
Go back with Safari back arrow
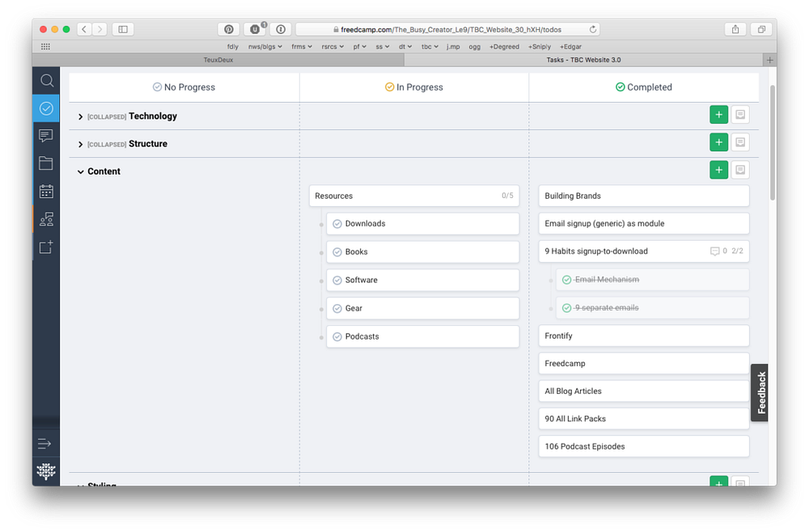pos(85,29)
